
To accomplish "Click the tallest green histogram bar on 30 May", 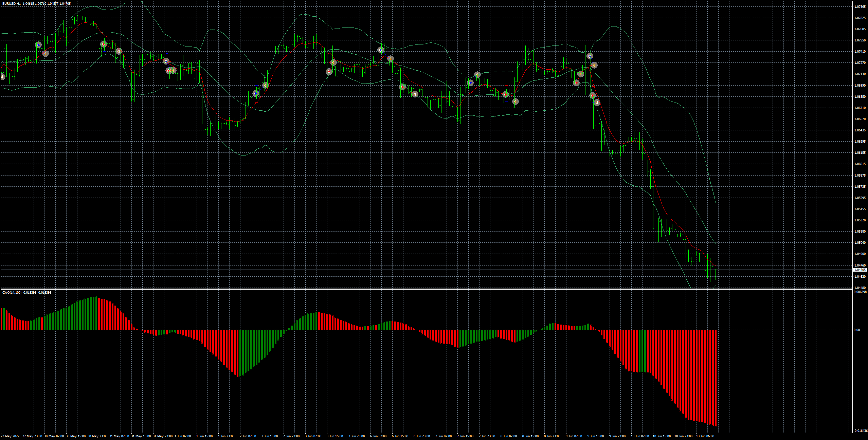I will pyautogui.click(x=96, y=313).
